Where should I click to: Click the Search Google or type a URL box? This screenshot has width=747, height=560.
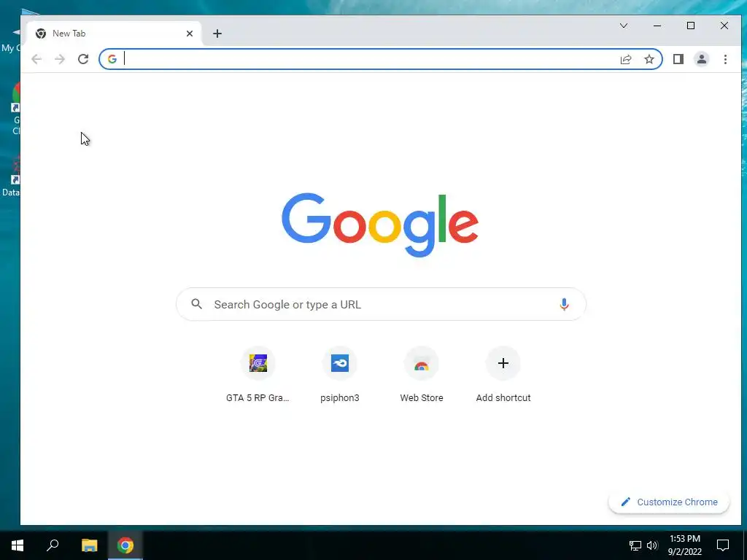point(381,304)
